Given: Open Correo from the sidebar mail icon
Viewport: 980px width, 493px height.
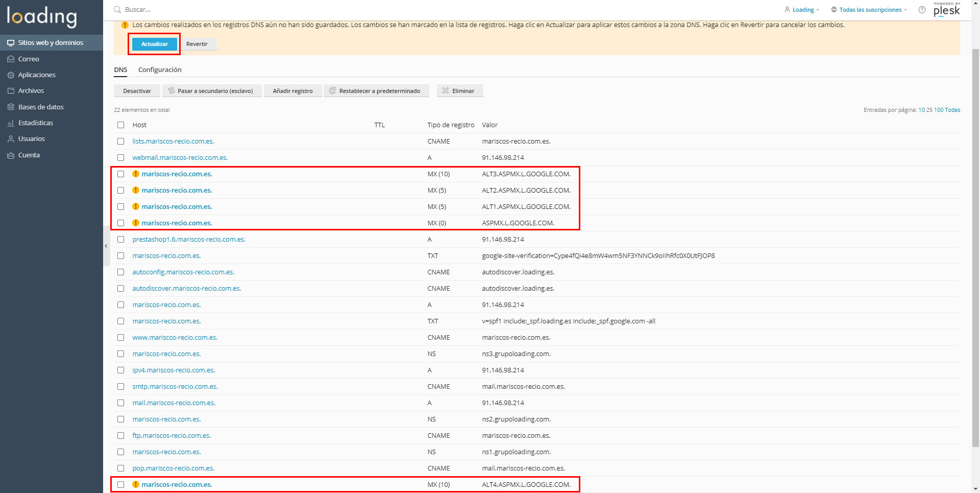Looking at the screenshot, I should pos(11,59).
